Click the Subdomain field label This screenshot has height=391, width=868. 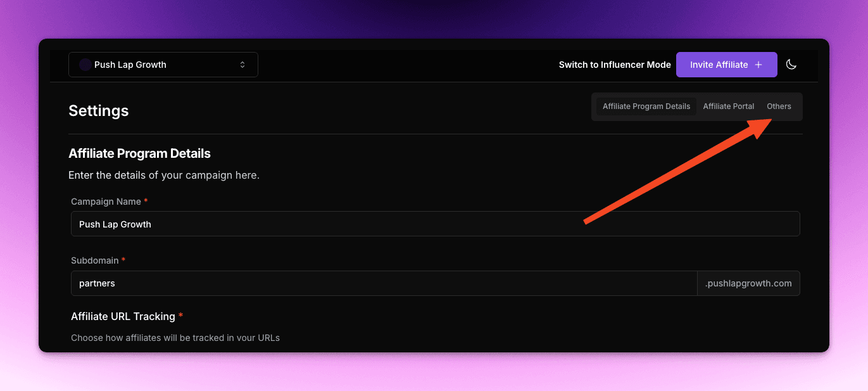coord(94,260)
